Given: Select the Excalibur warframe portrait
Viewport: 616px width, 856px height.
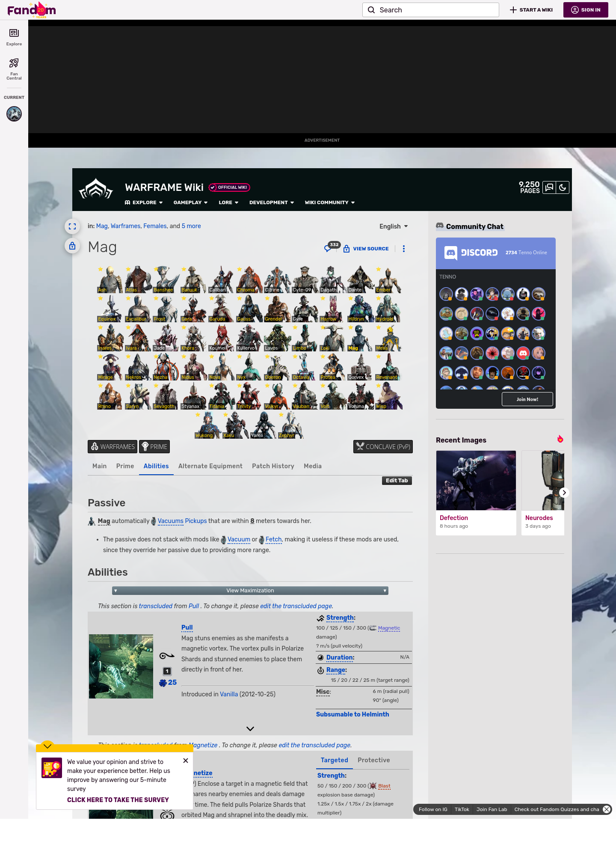Looking at the screenshot, I should click(x=138, y=309).
